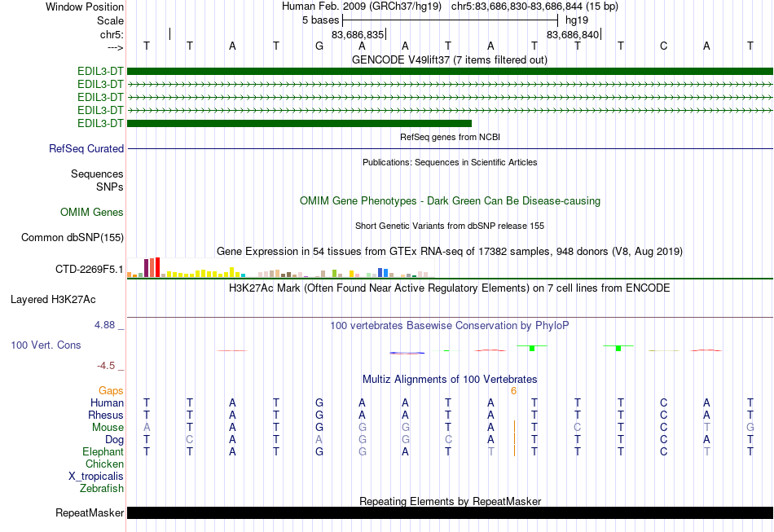The width and height of the screenshot is (774, 532).
Task: Click the Human Feb. 2009 (GRCh37/hg19) assembly text
Action: [362, 7]
